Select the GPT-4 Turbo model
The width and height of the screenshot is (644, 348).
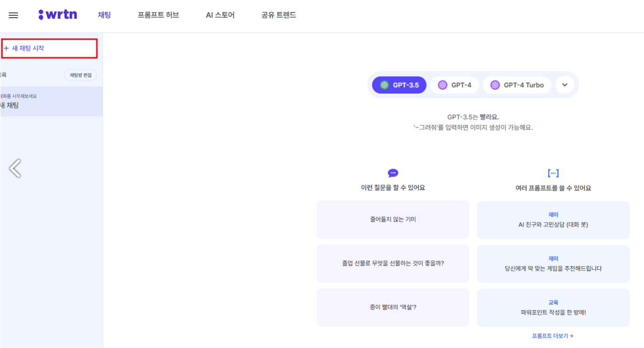[517, 85]
